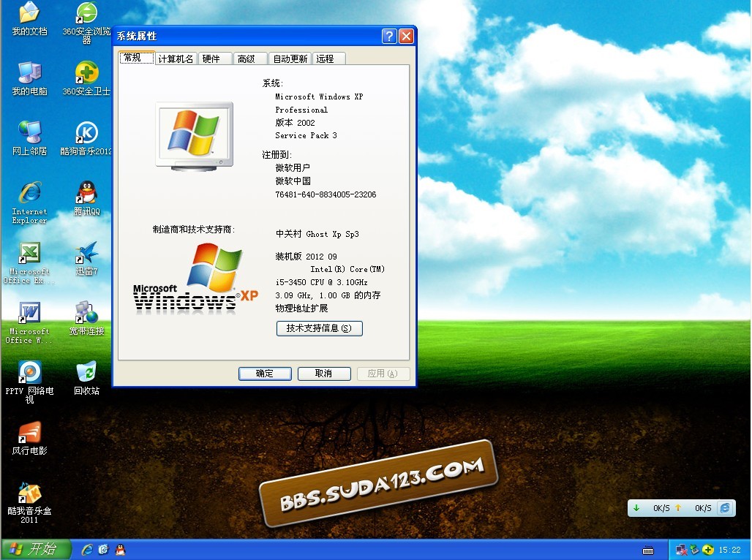
Task: Click the '物理地址扩展' text
Action: point(301,309)
